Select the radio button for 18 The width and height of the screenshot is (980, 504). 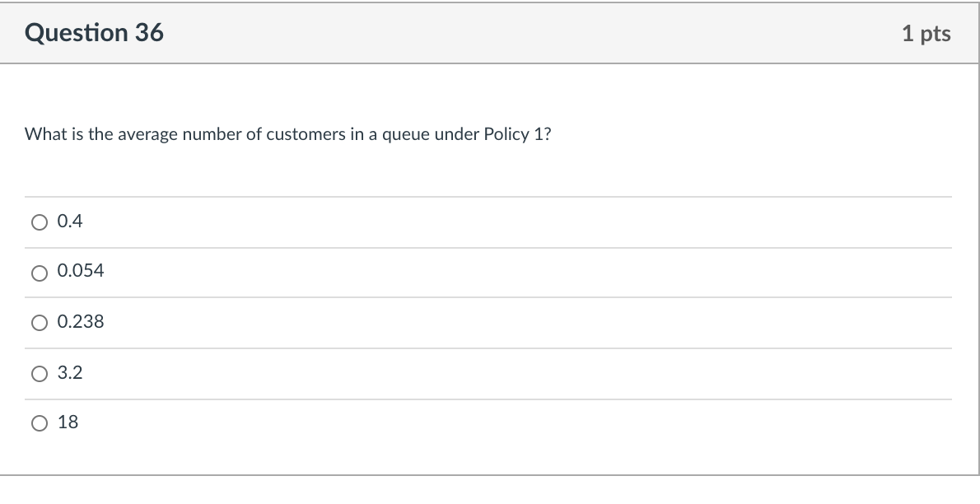coord(40,424)
